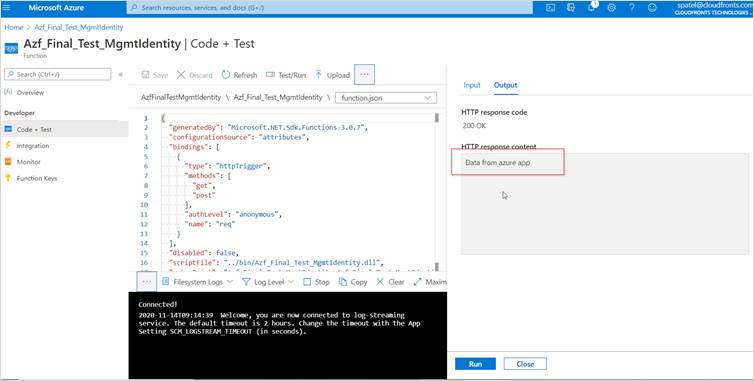The image size is (754, 381).
Task: Select the Output tab
Action: tap(505, 85)
